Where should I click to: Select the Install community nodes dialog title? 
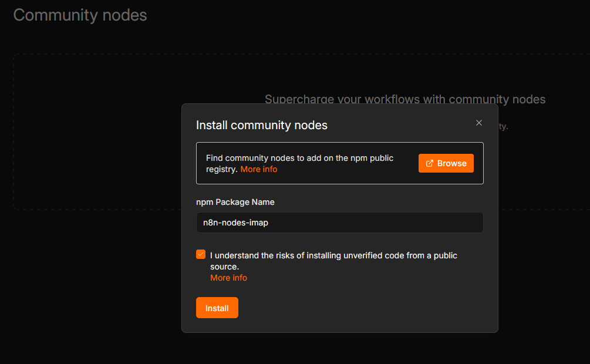[x=261, y=125]
